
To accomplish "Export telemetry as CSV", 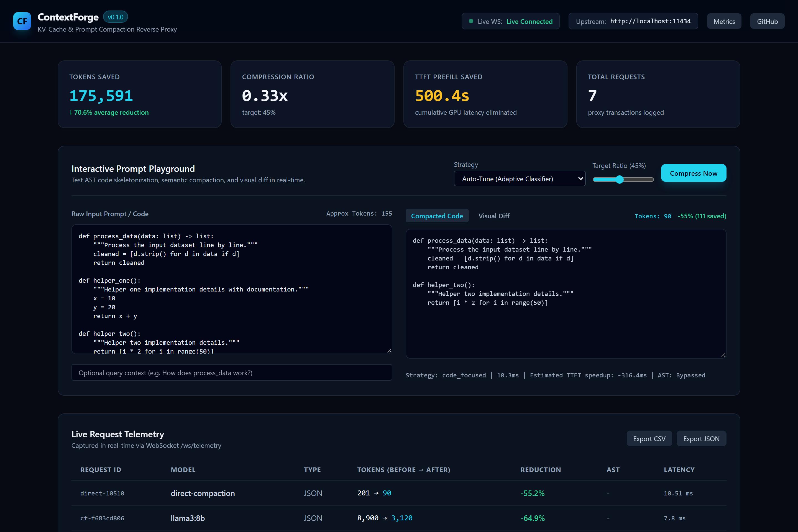I will 649,438.
